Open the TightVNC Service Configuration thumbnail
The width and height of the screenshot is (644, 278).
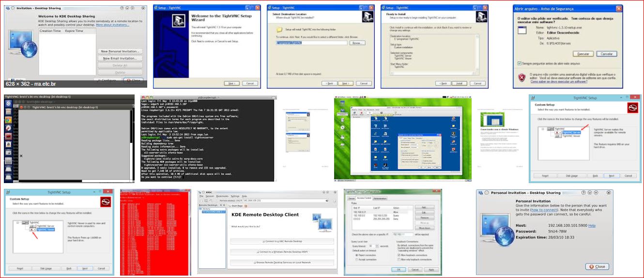click(x=393, y=232)
